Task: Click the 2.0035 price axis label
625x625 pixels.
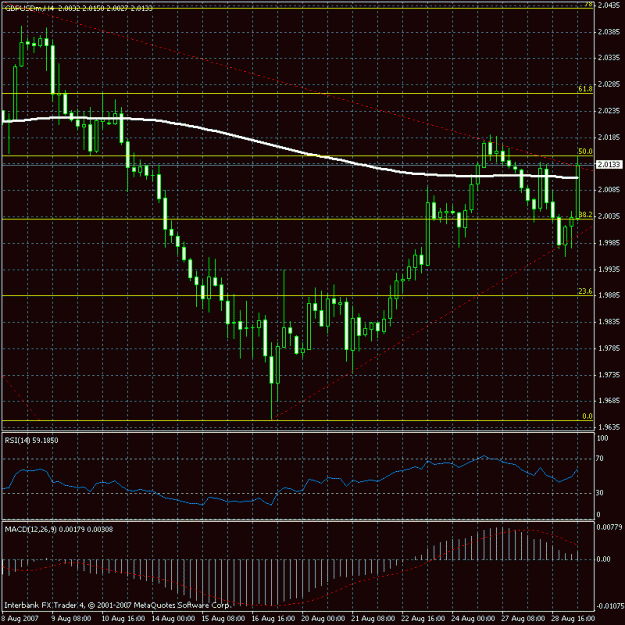Action: click(x=609, y=216)
